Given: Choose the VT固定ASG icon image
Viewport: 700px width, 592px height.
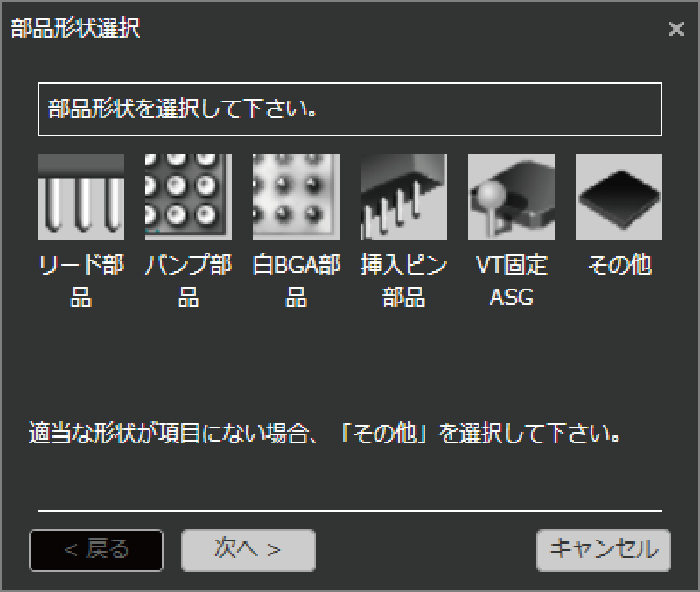Looking at the screenshot, I should pos(511,197).
